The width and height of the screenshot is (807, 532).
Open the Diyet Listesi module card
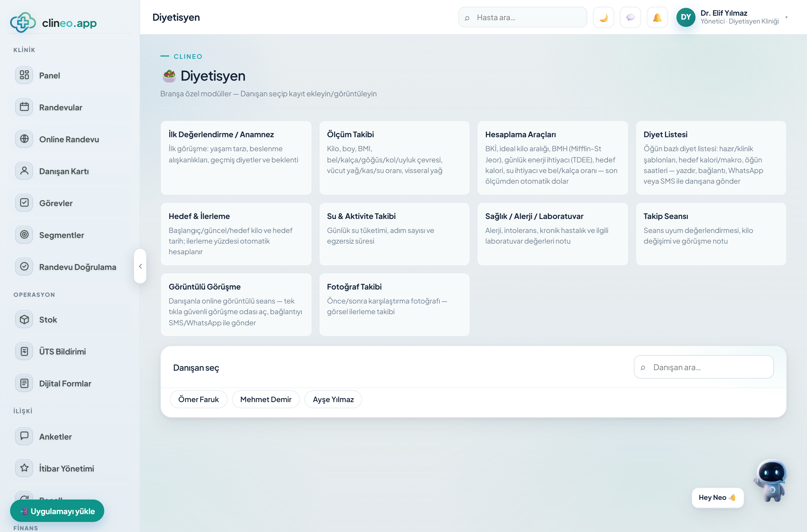(711, 158)
